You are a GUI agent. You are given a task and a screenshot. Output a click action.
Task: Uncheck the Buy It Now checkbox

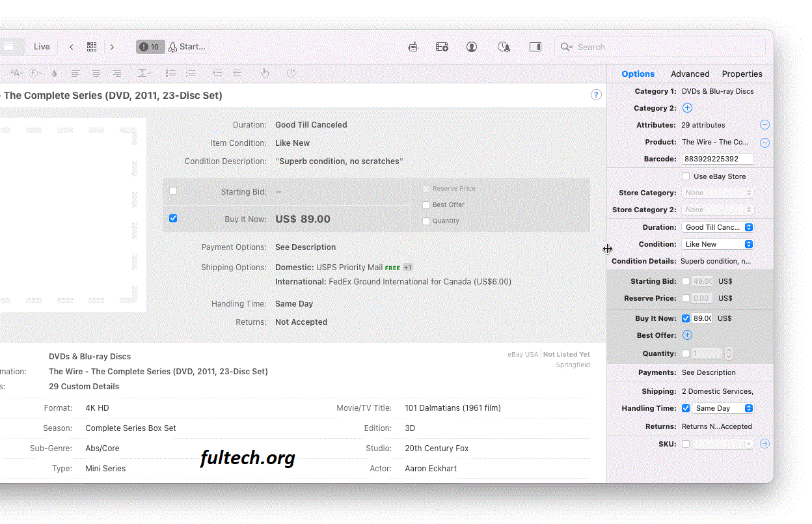685,318
